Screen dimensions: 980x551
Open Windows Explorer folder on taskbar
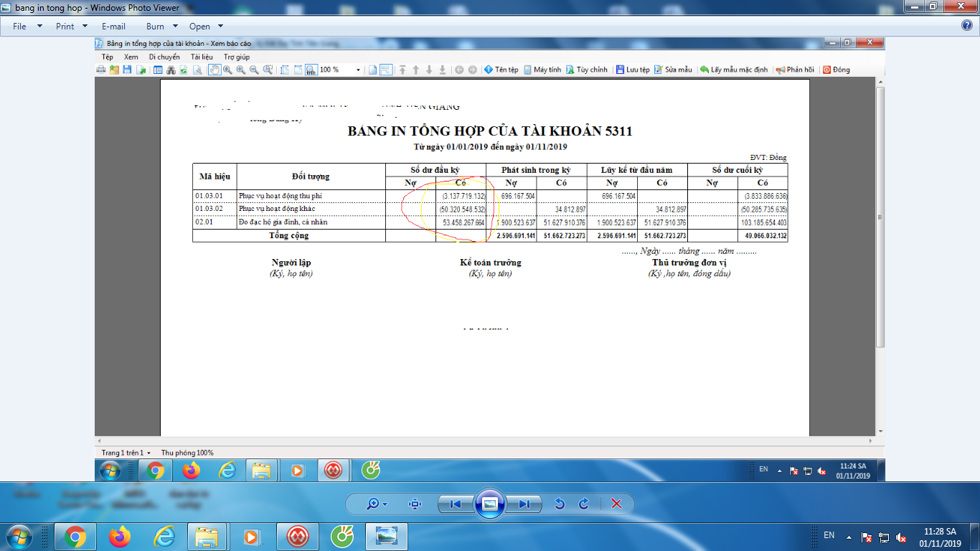(x=207, y=536)
